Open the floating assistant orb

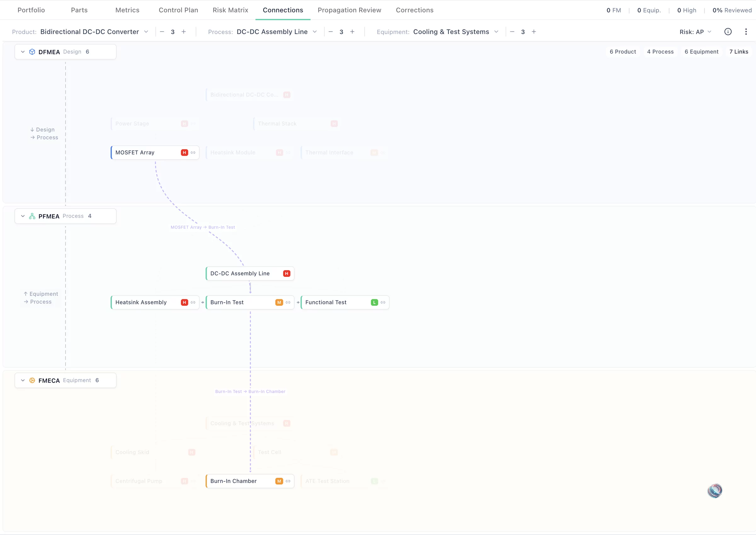click(x=714, y=491)
